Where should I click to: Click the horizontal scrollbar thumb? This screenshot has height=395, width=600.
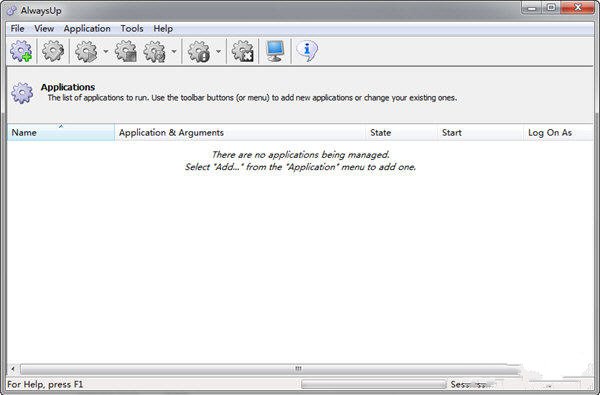click(270, 369)
